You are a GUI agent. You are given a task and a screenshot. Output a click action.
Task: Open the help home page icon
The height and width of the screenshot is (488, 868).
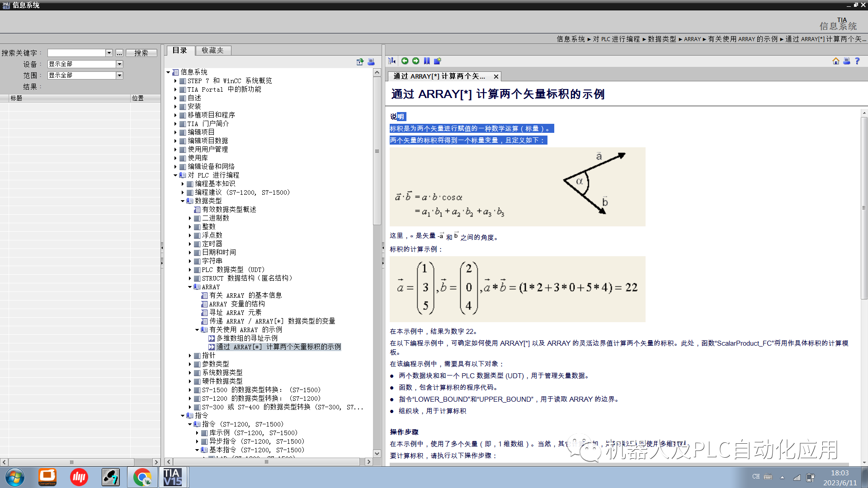point(835,61)
